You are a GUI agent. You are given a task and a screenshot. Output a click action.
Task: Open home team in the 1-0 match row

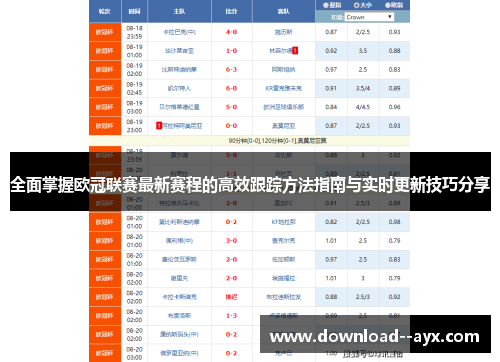pyautogui.click(x=179, y=51)
